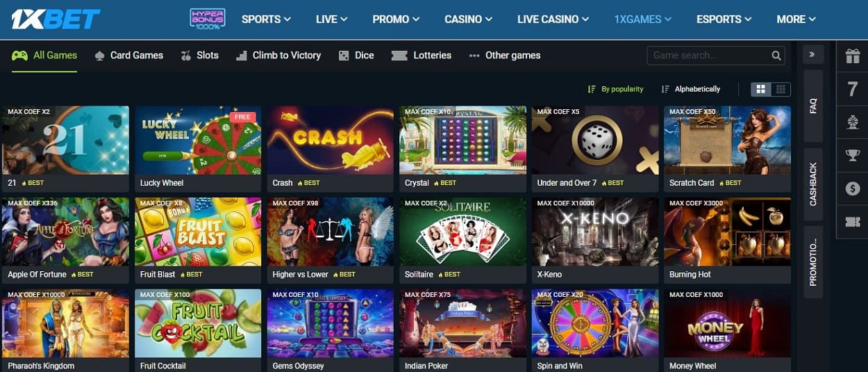
Task: Open the lucky seven icon in sidebar
Action: tap(853, 89)
